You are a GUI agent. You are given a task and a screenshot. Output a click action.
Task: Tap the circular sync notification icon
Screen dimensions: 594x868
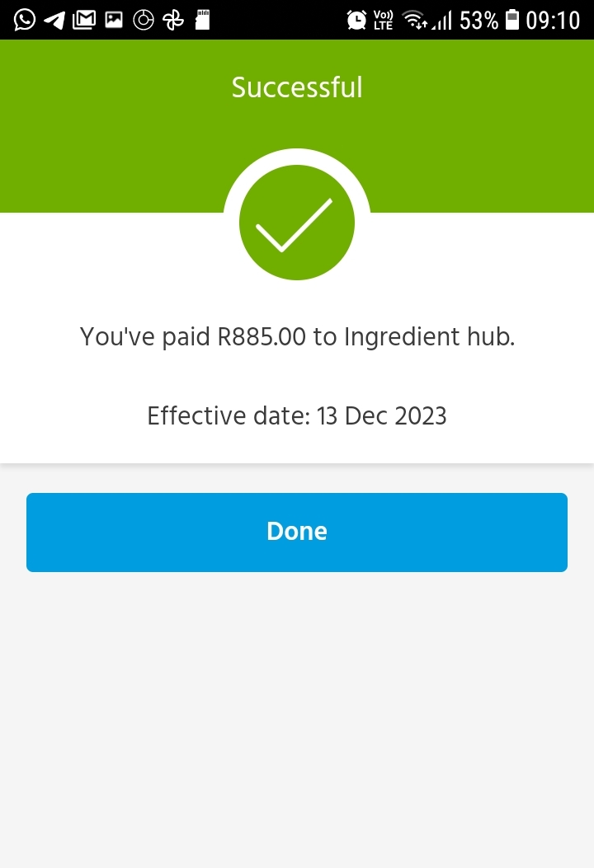[x=144, y=20]
